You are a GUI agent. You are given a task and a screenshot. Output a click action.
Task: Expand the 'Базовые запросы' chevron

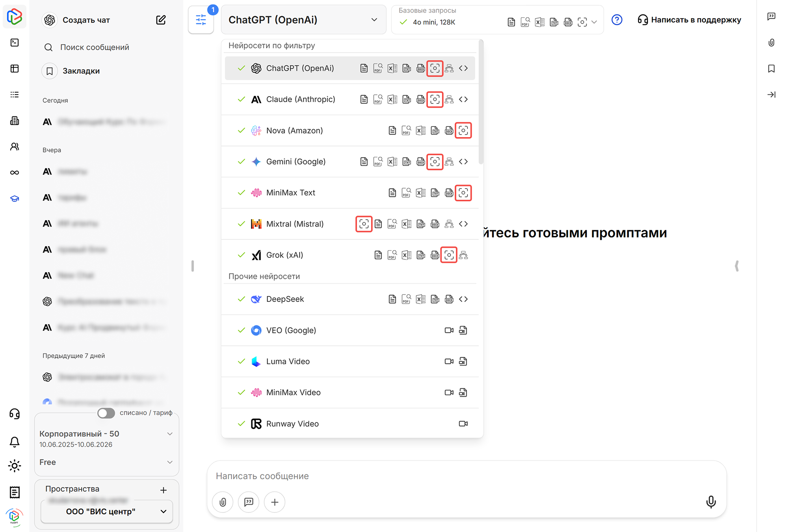(x=594, y=22)
